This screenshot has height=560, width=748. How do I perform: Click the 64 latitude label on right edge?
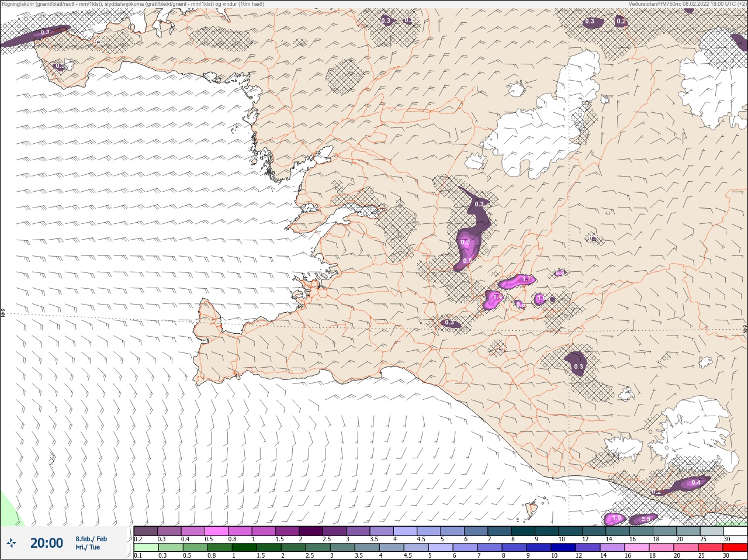point(745,330)
